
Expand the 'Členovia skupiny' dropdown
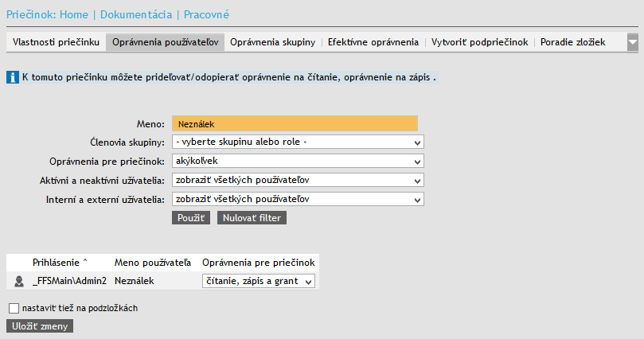[298, 142]
